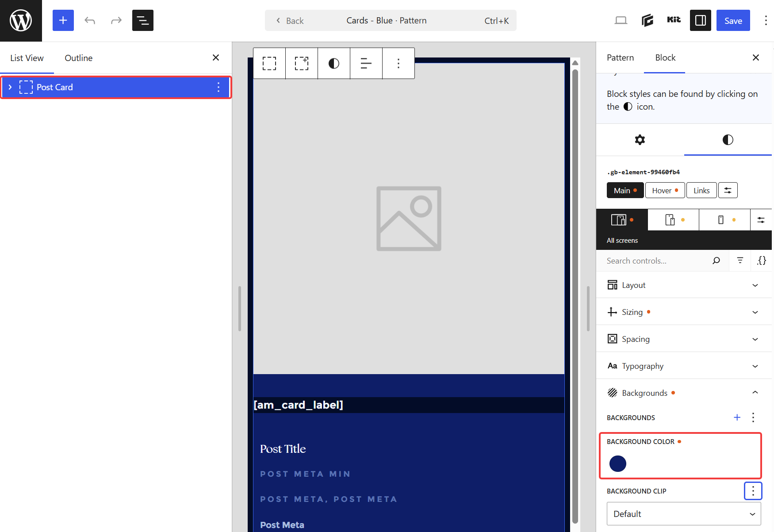774x532 pixels.
Task: Open the styles half-circle tab
Action: [728, 140]
